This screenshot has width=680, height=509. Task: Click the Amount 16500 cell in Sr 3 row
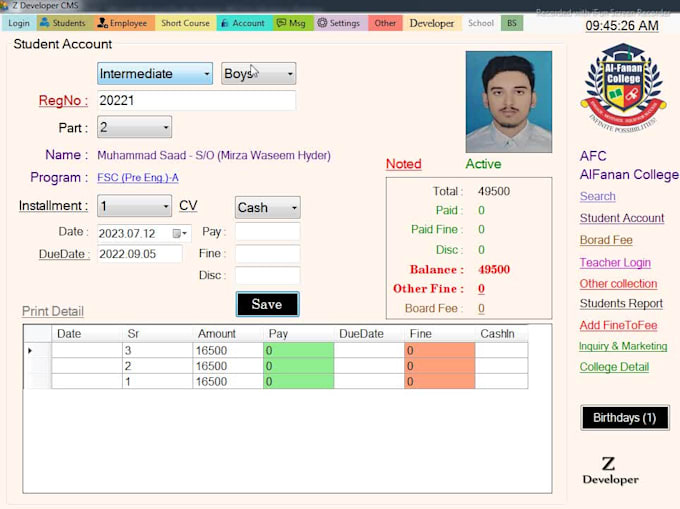228,350
